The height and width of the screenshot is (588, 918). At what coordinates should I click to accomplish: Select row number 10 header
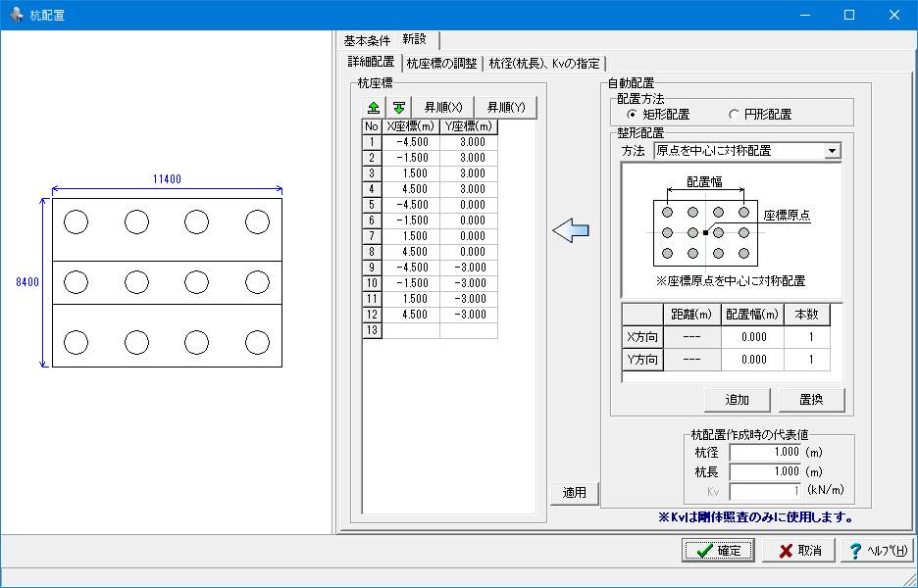click(x=372, y=283)
